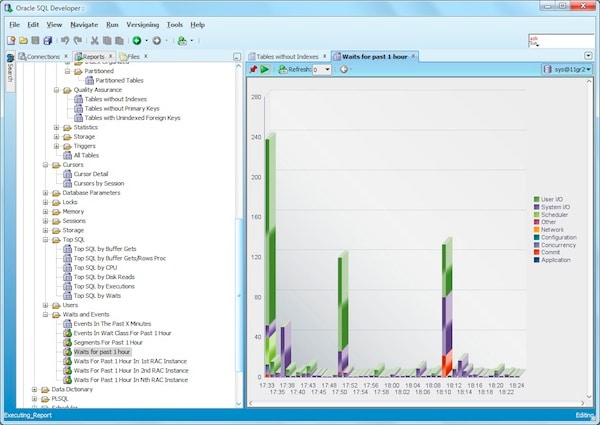Click the Cut scissors icon
The height and width of the screenshot is (425, 600).
(x=95, y=41)
